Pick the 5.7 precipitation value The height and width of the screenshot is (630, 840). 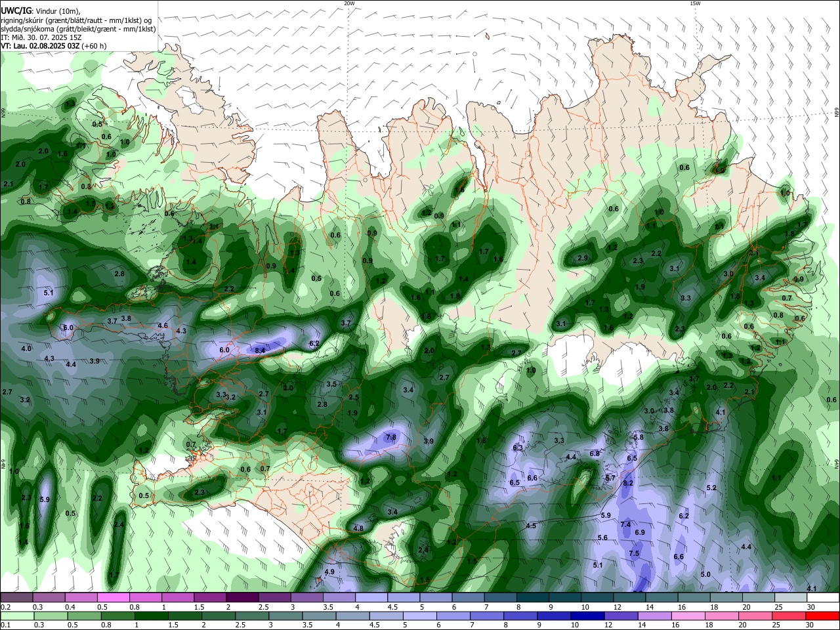tap(610, 478)
